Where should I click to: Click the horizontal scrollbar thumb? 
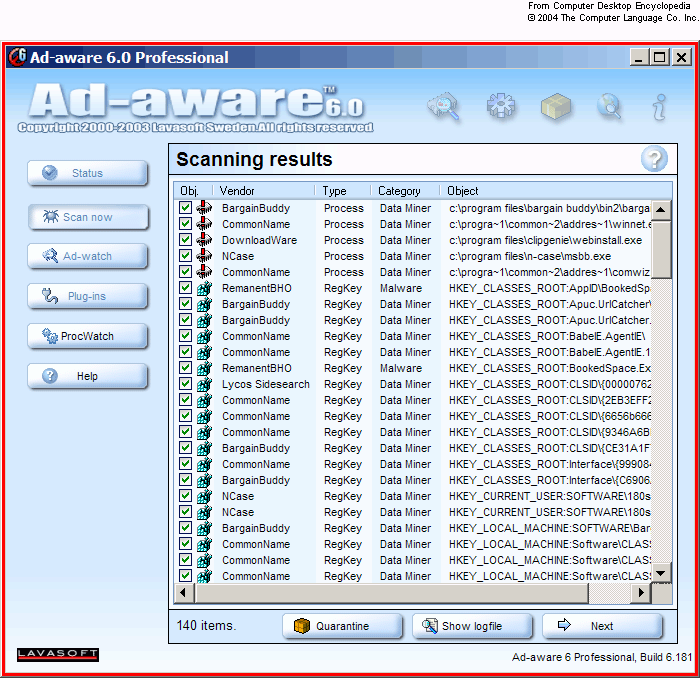click(x=391, y=593)
